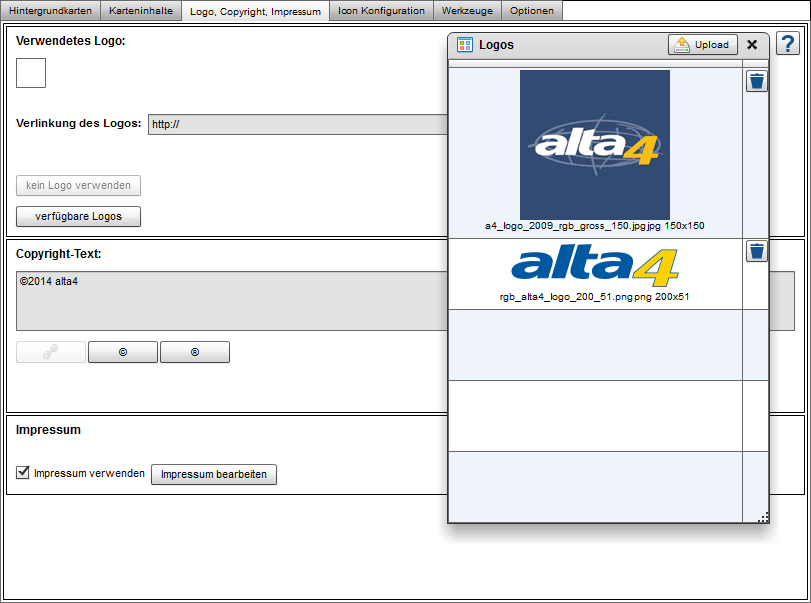Click the Logos dialog title text
Screen dimensions: 811x603
[x=496, y=45]
